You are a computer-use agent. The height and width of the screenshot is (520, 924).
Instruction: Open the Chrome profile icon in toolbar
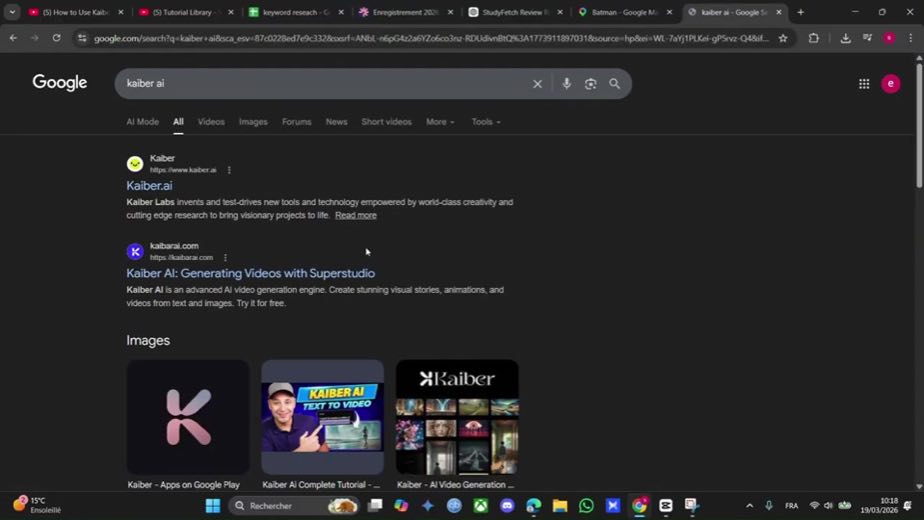click(x=889, y=38)
